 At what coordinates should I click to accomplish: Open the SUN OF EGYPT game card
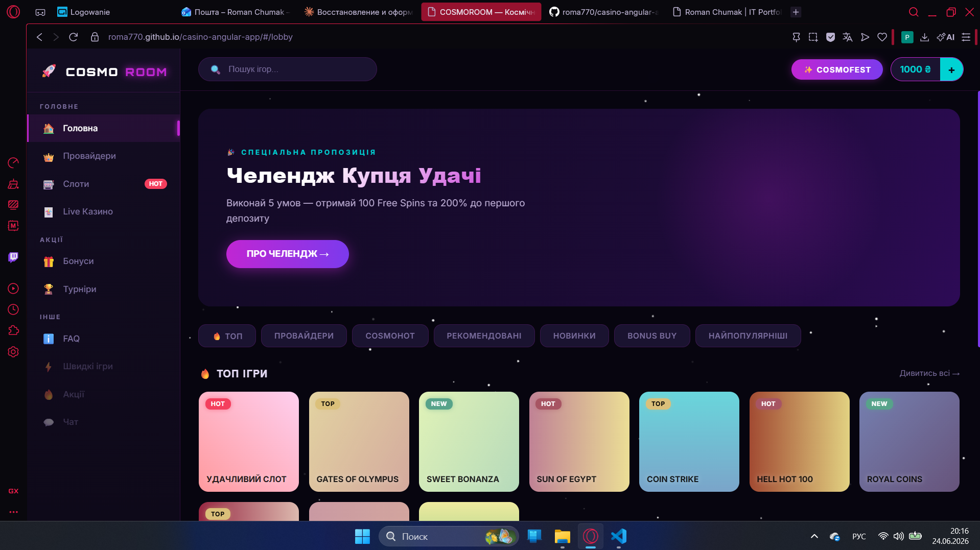pos(579,442)
